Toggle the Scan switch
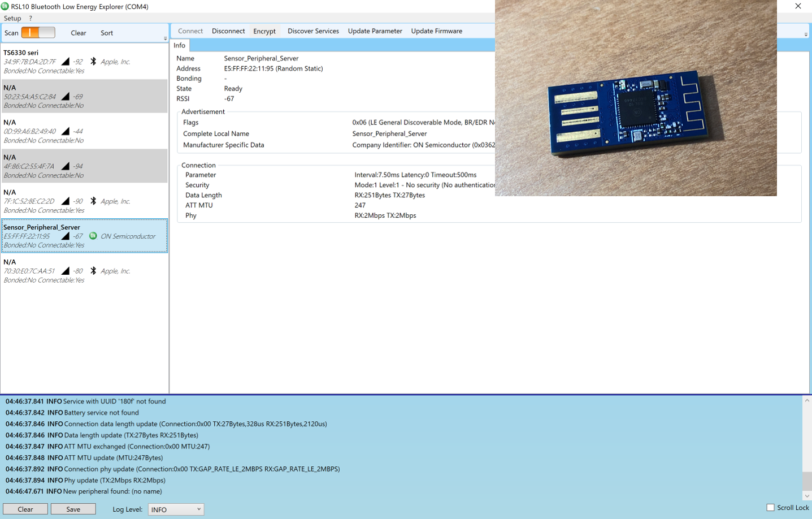Viewport: 812px width, 519px height. pos(38,33)
